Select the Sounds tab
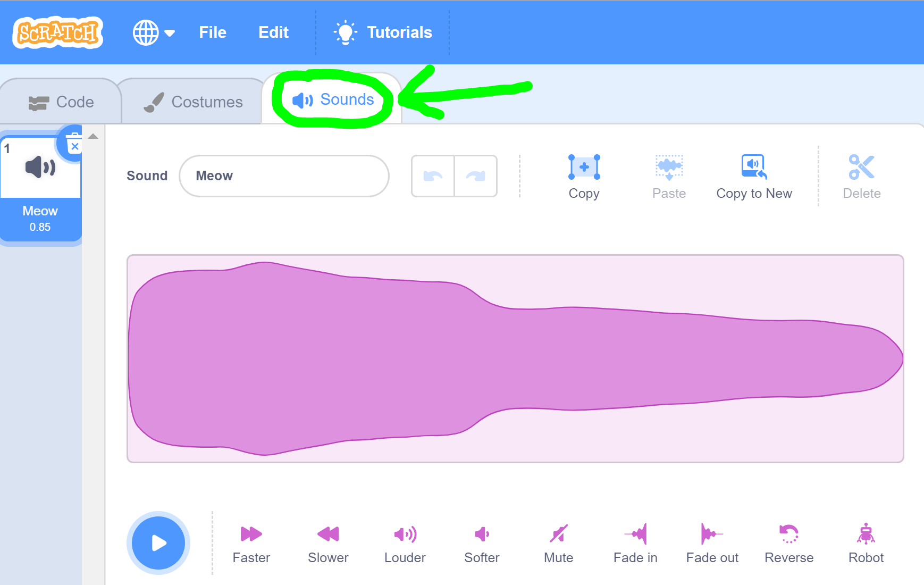 (x=333, y=99)
